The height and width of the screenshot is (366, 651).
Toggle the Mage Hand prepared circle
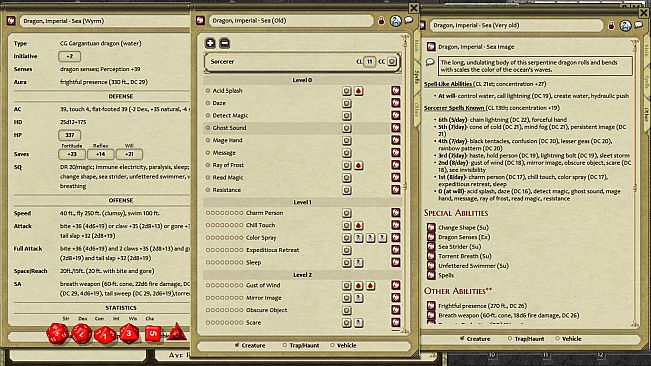coord(208,140)
